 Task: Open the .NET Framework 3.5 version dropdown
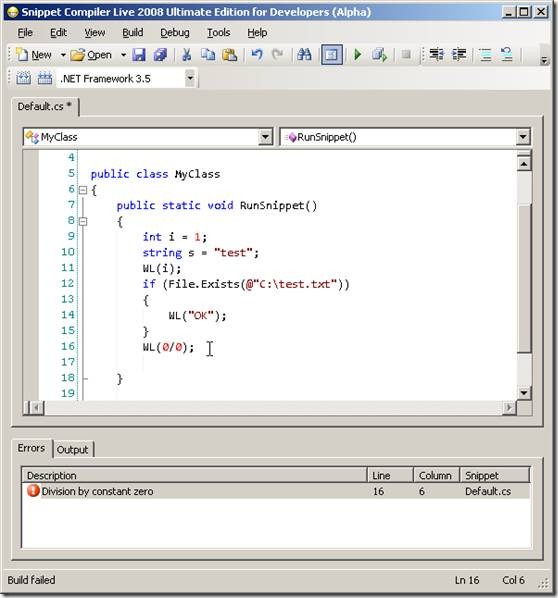[x=190, y=79]
